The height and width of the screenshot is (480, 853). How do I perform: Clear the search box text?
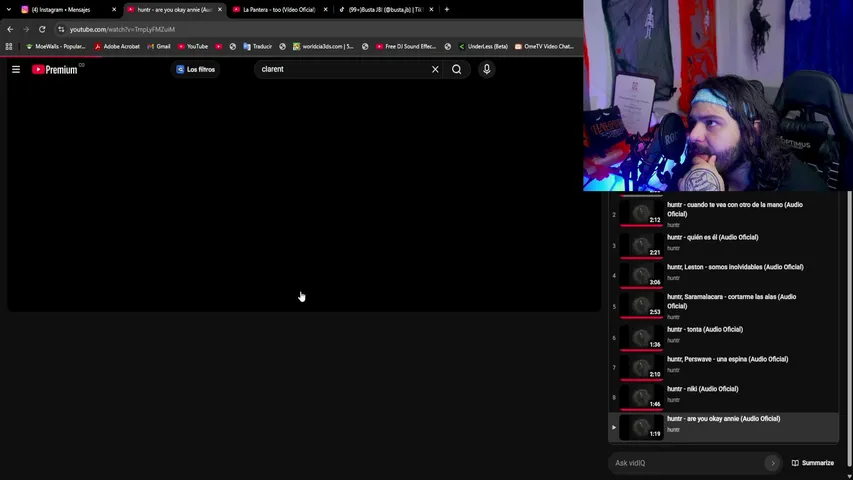tap(435, 69)
